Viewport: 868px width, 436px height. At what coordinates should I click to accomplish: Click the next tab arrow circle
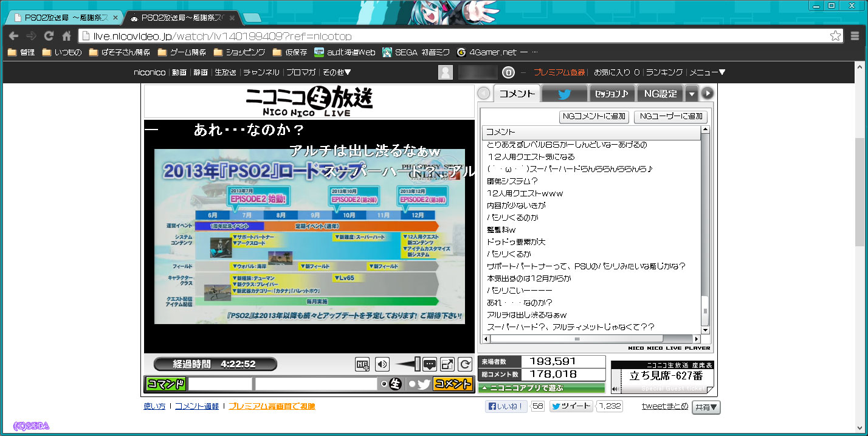point(707,94)
